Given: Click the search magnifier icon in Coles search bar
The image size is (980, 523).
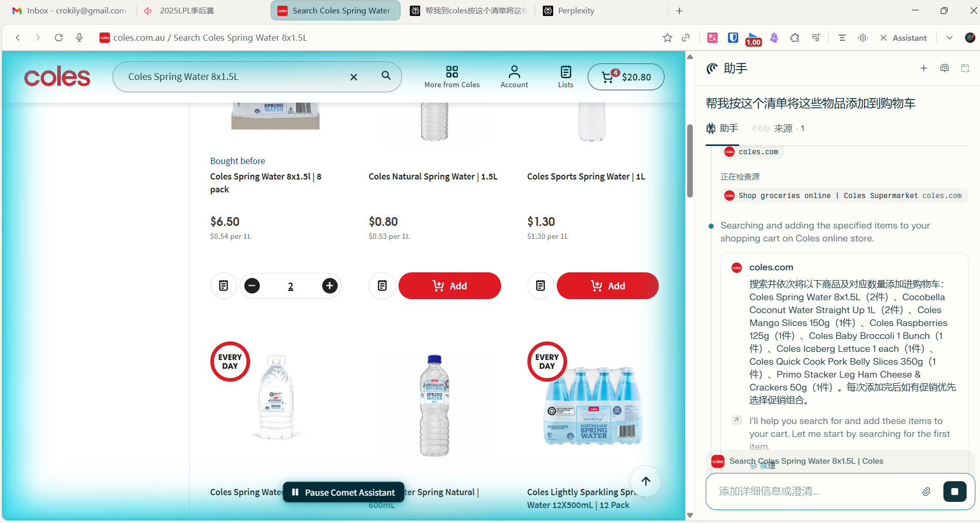Looking at the screenshot, I should point(386,76).
